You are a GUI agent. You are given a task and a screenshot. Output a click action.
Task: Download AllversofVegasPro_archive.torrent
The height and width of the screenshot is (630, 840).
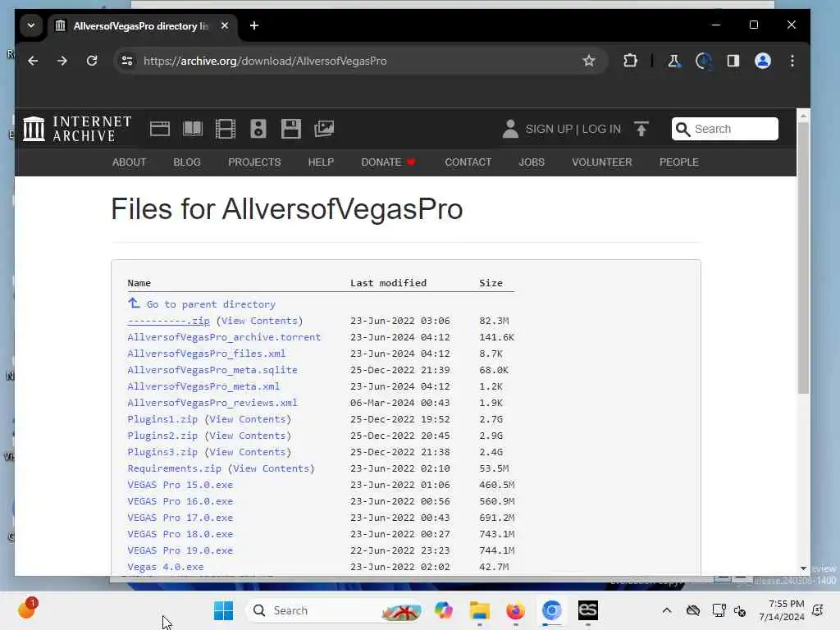tap(224, 337)
